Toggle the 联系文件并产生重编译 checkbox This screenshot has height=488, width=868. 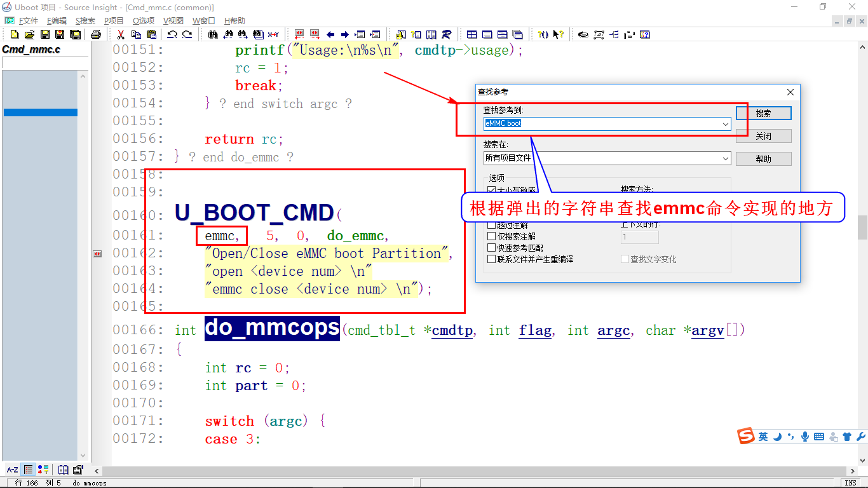(x=491, y=259)
